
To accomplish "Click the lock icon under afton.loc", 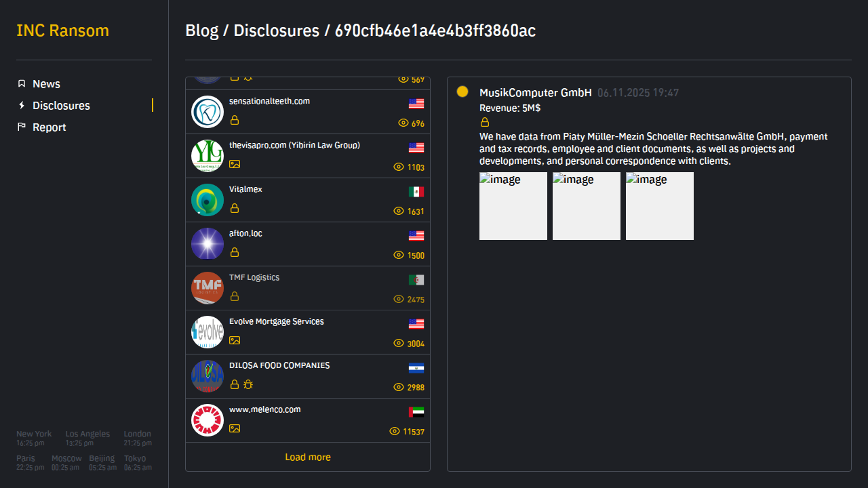I will click(x=235, y=252).
